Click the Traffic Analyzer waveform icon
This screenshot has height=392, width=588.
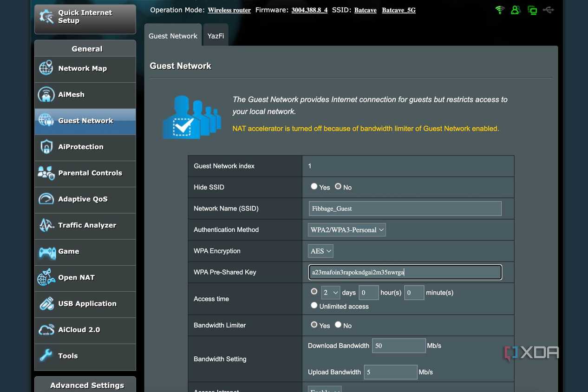[46, 225]
